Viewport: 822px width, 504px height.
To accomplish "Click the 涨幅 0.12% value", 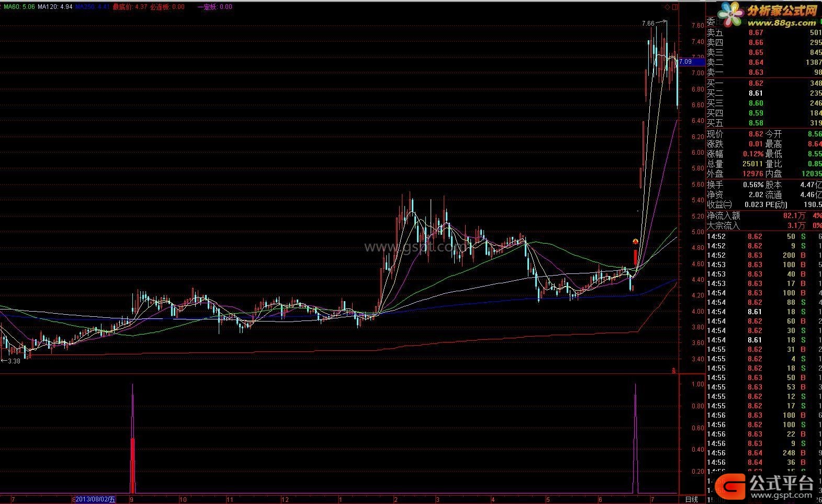I will (753, 154).
